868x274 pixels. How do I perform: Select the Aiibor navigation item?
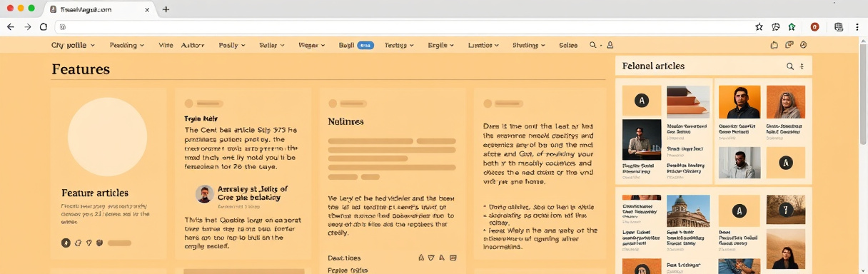193,45
